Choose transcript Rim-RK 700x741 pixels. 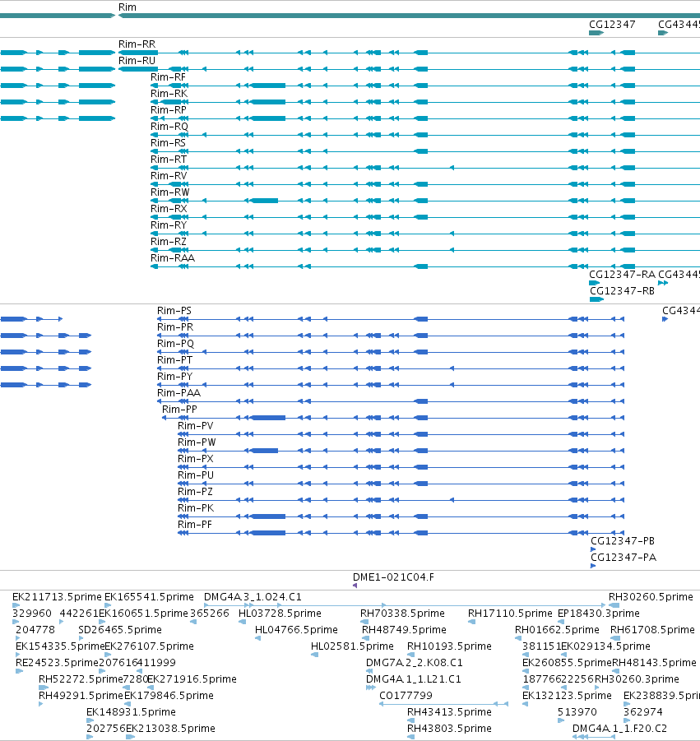click(169, 94)
